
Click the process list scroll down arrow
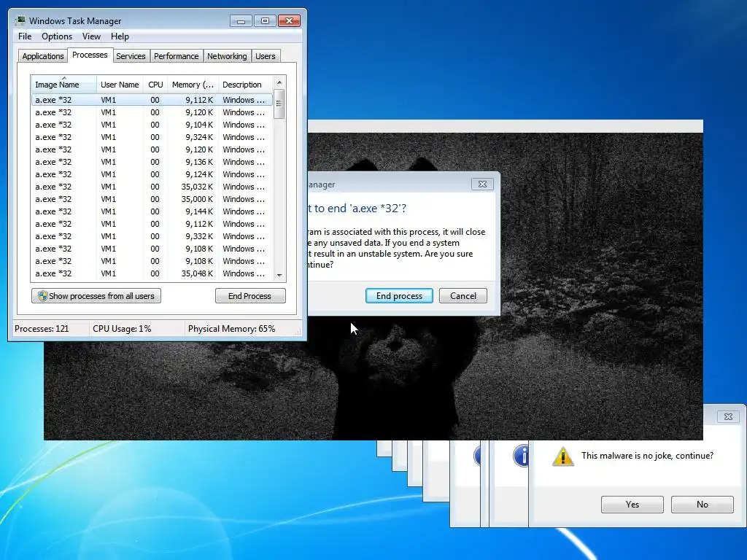click(x=279, y=275)
